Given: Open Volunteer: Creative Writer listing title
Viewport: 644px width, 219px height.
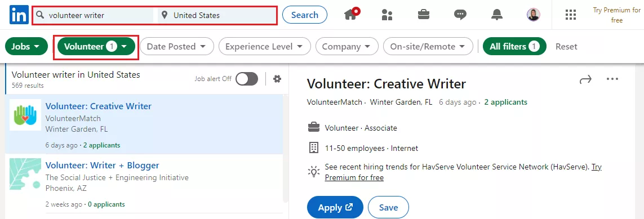Looking at the screenshot, I should coord(99,106).
